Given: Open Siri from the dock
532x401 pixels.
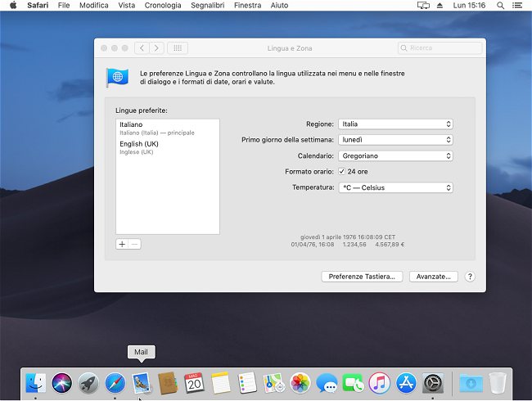Looking at the screenshot, I should coord(62,382).
